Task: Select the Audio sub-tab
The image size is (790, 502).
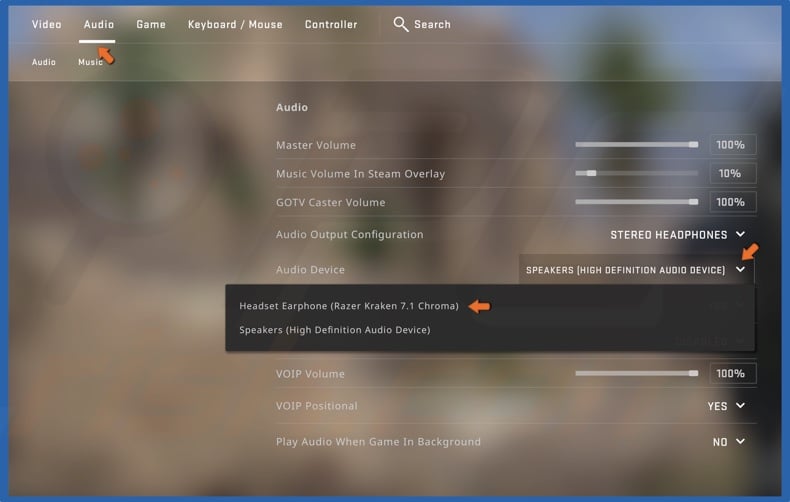Action: (x=43, y=62)
